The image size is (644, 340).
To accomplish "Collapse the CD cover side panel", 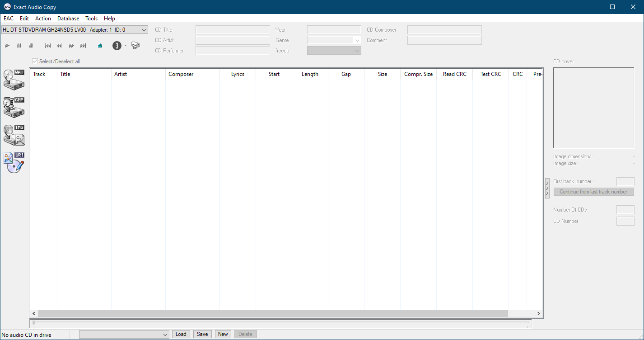I will [547, 188].
